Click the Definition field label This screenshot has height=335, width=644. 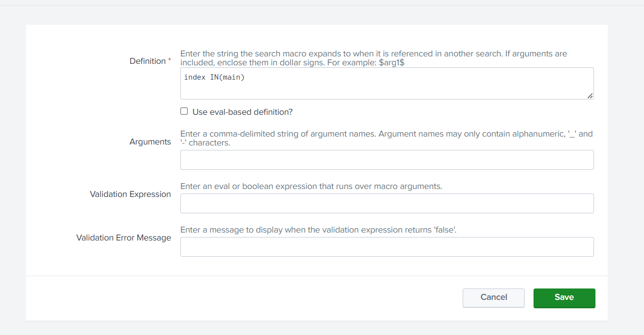tap(148, 60)
